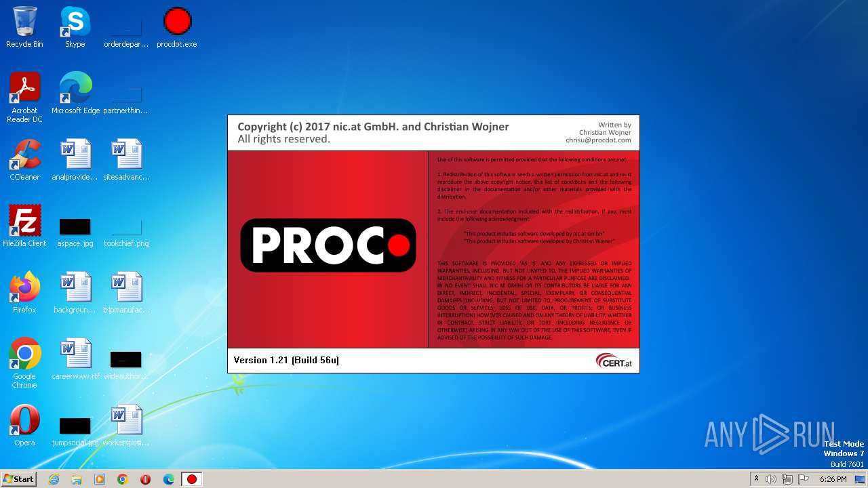This screenshot has height=488, width=868.
Task: Launch Opera from the taskbar
Action: (x=145, y=479)
